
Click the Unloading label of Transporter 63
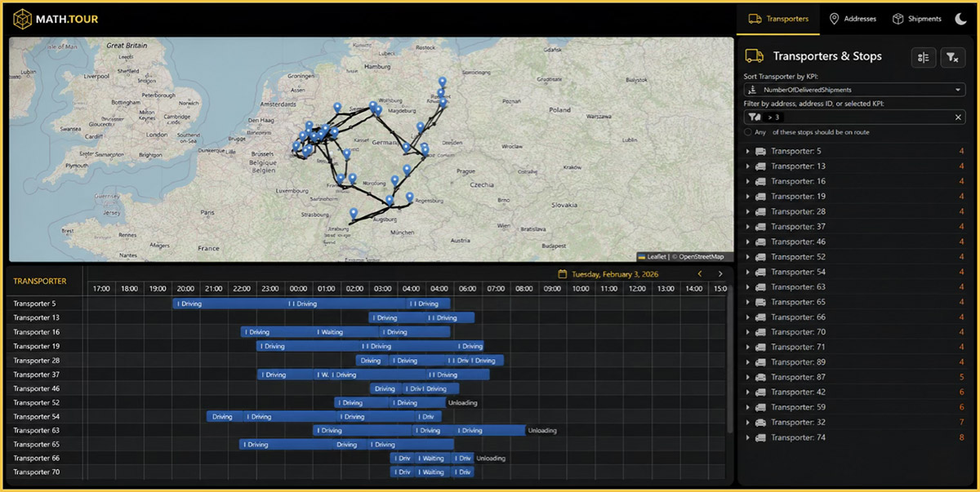click(542, 431)
